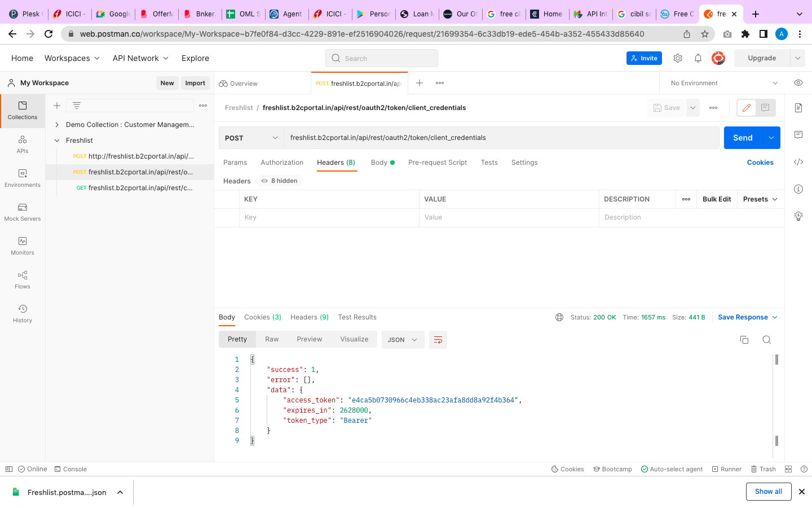The image size is (812, 508).
Task: Copy response body with copy icon
Action: [x=744, y=340]
